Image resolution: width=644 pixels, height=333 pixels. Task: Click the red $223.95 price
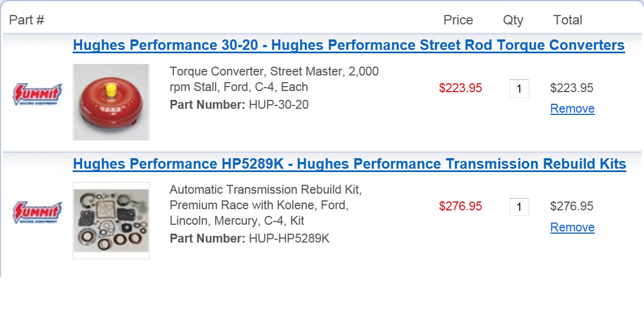[461, 88]
